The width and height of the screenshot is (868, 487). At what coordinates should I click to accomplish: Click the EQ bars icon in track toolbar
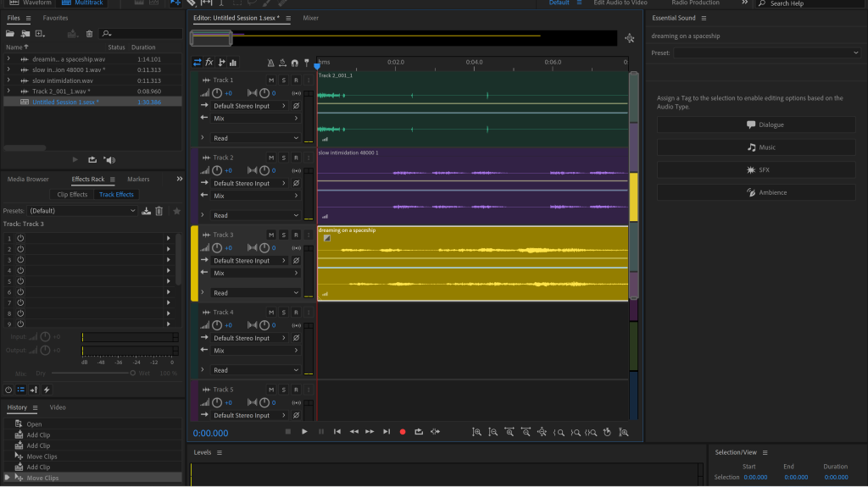(x=233, y=63)
